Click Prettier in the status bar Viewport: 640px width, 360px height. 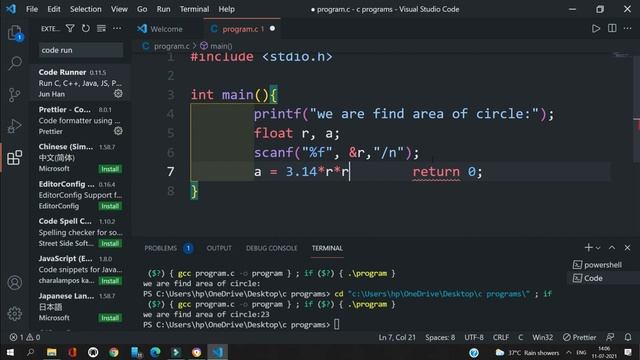pos(580,337)
